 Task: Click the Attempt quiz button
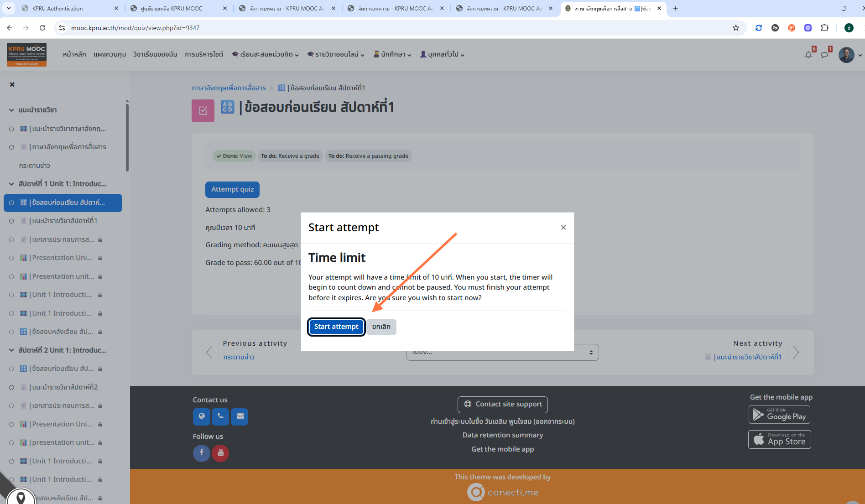[x=232, y=189]
